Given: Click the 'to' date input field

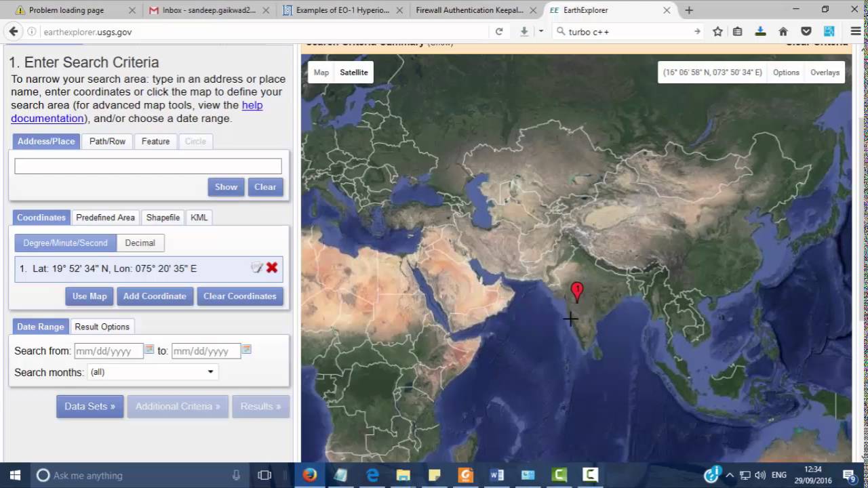Looking at the screenshot, I should coord(206,351).
